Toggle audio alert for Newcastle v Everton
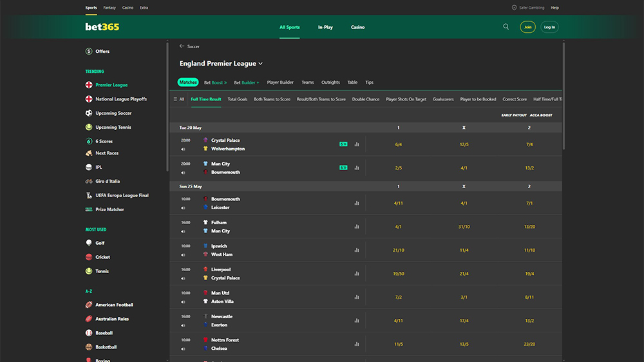 point(183,325)
